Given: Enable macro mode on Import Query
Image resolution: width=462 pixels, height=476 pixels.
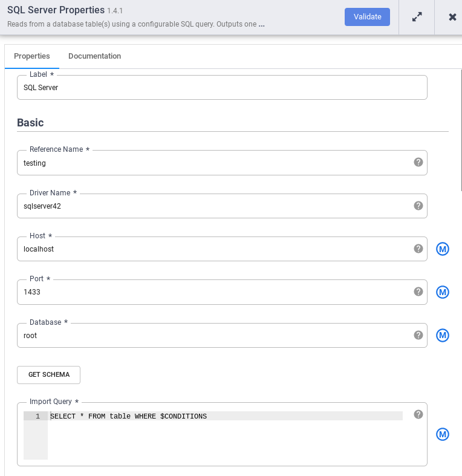Looking at the screenshot, I should coord(443,434).
